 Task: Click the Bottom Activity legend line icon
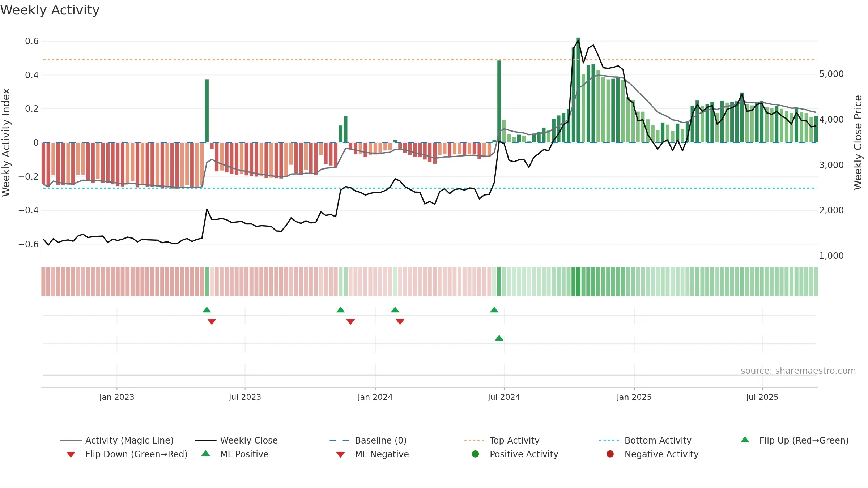pos(609,440)
